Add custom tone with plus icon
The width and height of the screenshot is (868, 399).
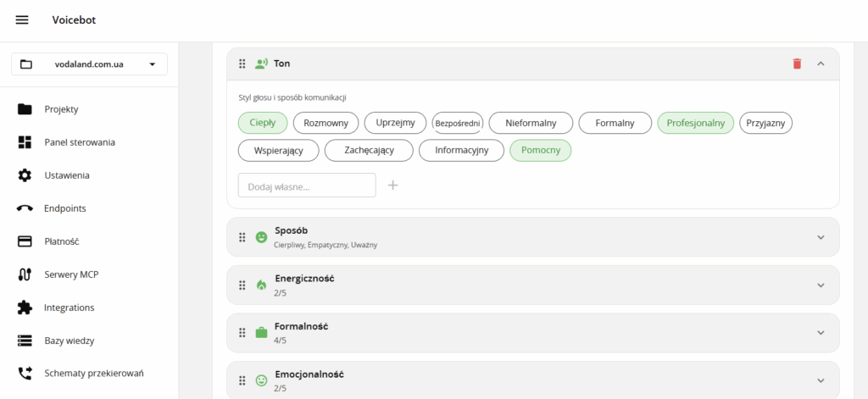[x=392, y=185]
